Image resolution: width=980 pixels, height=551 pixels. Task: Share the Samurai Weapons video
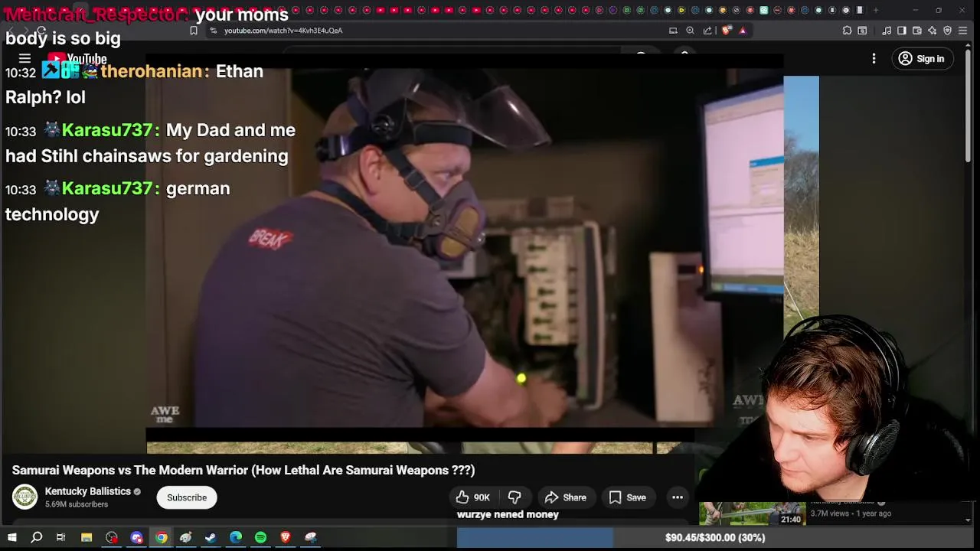pos(565,497)
